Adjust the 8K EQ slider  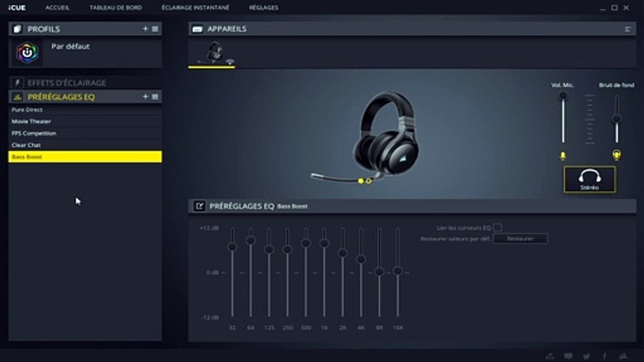click(379, 271)
